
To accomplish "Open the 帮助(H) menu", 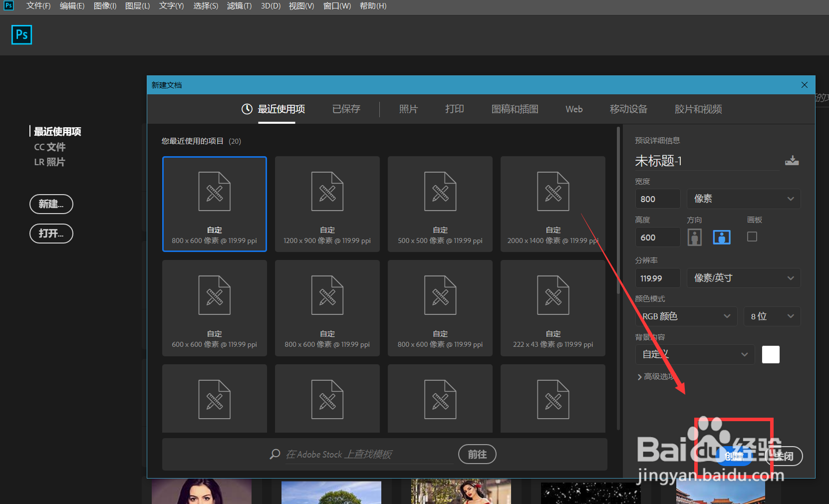I will pyautogui.click(x=373, y=6).
